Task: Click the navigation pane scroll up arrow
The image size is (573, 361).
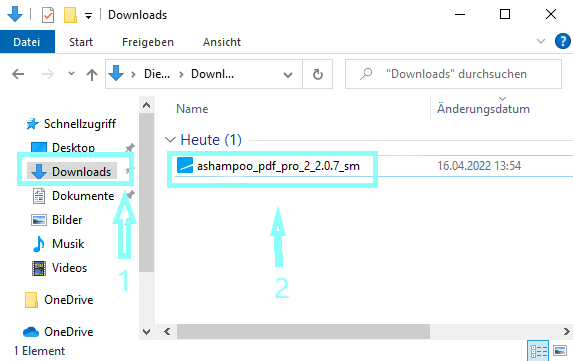Action: [x=147, y=105]
